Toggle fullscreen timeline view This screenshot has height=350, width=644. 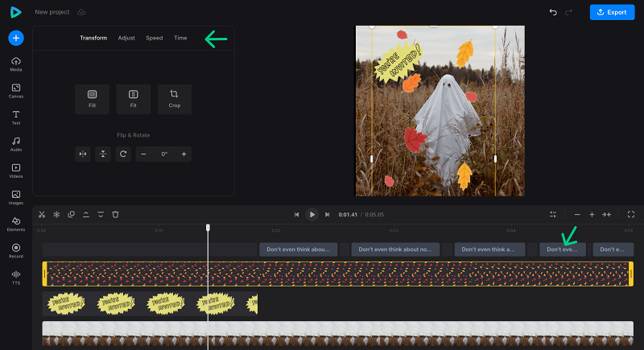pos(630,214)
